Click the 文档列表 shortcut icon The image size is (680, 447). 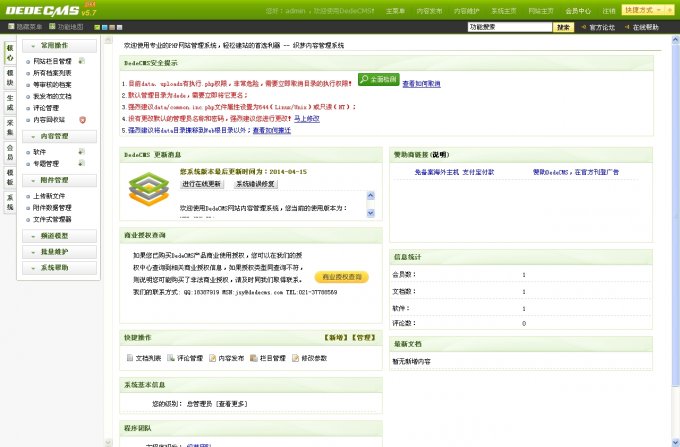(130, 358)
